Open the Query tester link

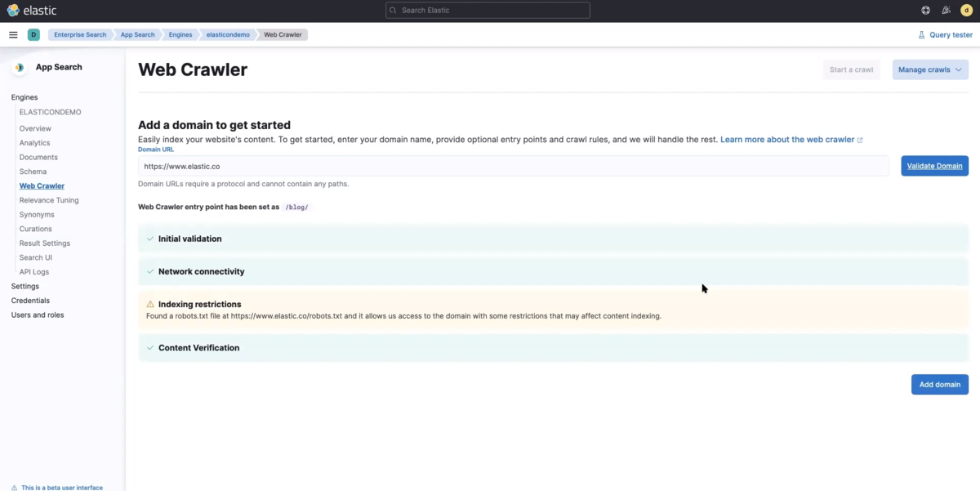point(945,35)
